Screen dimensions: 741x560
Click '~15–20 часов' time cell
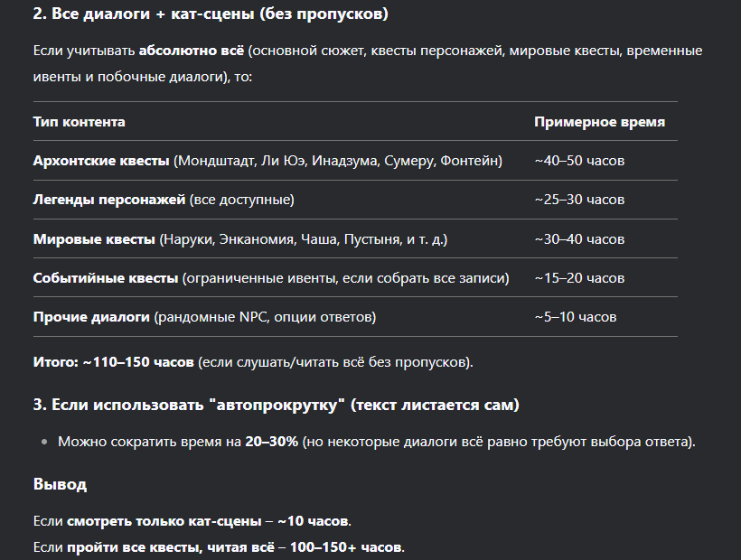pos(579,277)
